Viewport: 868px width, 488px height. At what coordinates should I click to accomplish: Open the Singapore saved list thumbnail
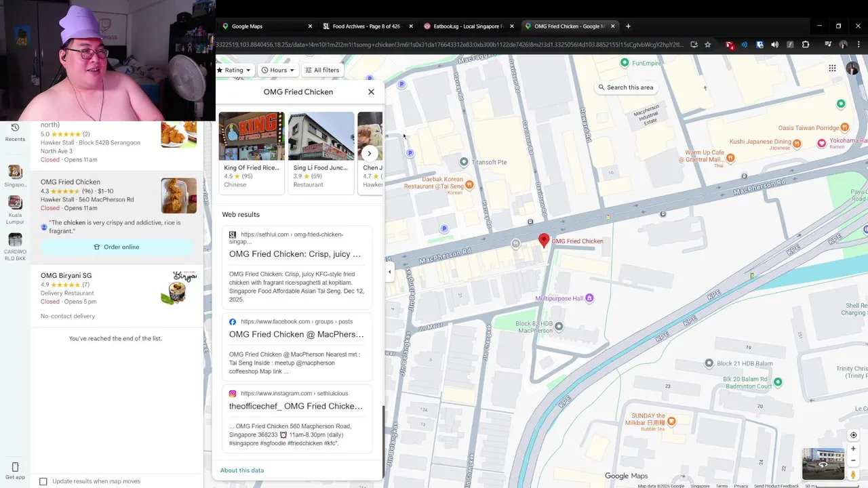(15, 171)
